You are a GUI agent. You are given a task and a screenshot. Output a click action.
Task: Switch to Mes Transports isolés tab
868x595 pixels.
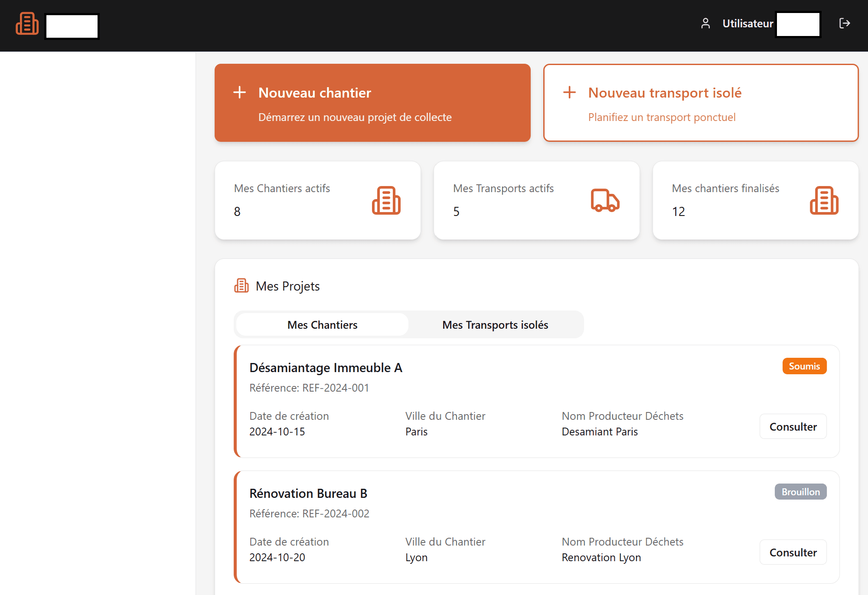[x=495, y=325]
